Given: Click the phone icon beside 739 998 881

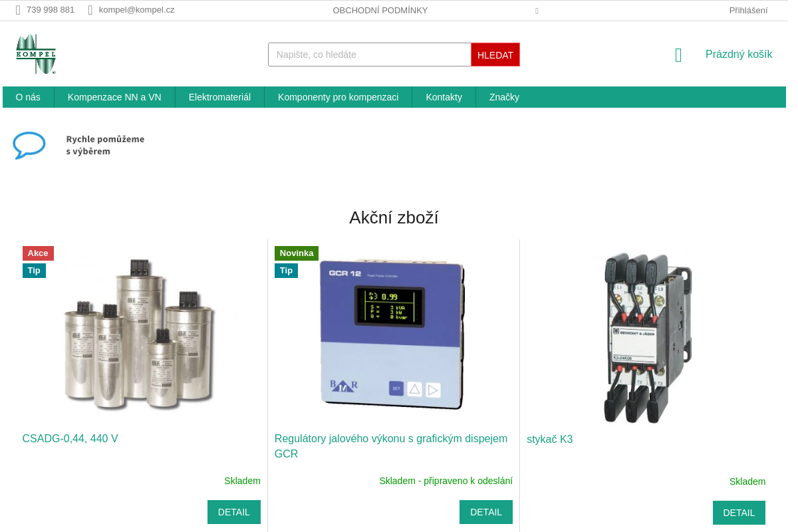Looking at the screenshot, I should (18, 10).
